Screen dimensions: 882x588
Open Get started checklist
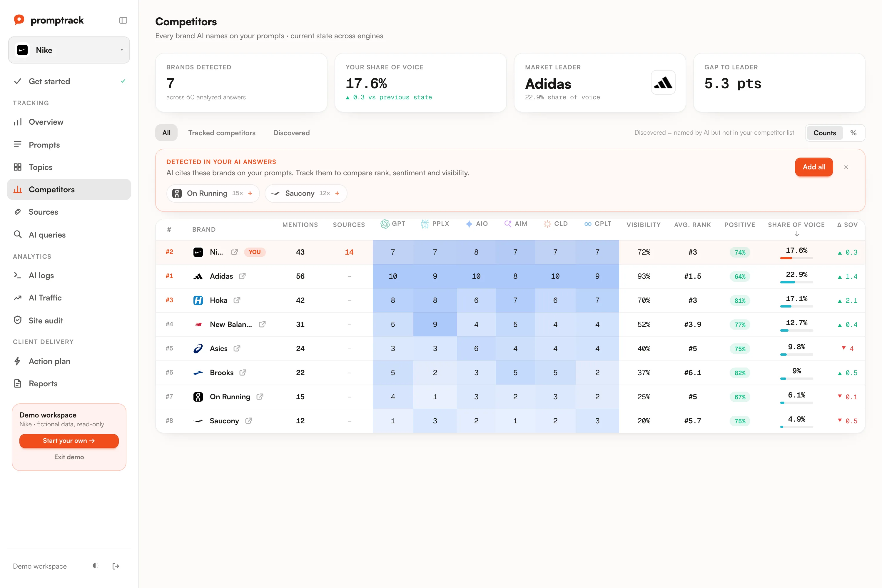(69, 81)
